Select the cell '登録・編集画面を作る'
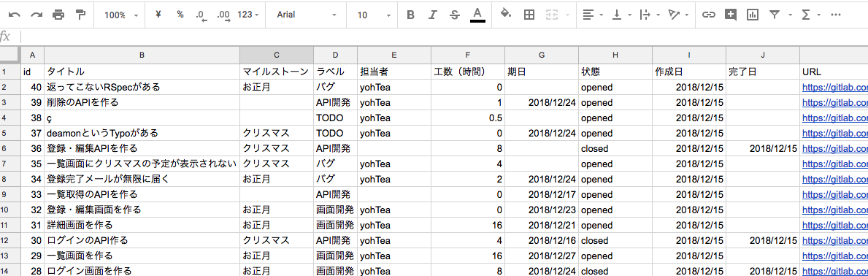 142,210
